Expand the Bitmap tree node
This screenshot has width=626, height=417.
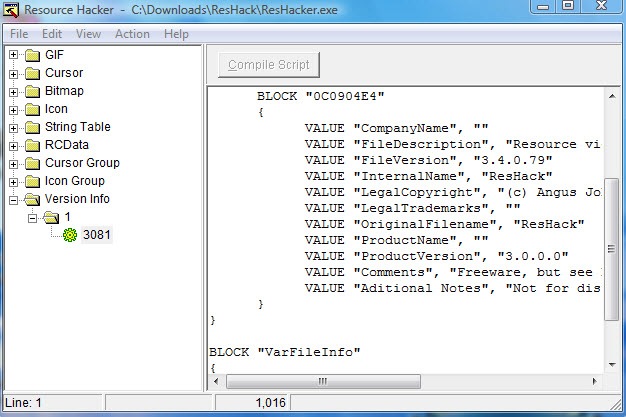point(13,92)
